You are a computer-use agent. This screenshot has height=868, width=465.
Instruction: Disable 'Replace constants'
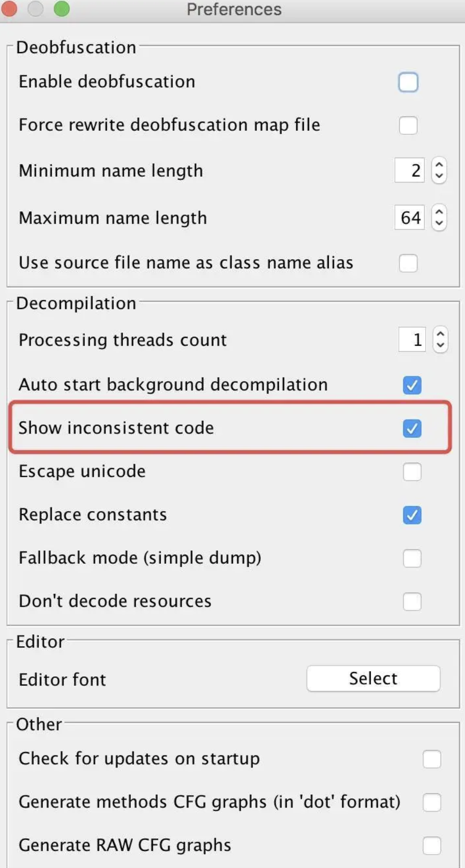tap(412, 515)
